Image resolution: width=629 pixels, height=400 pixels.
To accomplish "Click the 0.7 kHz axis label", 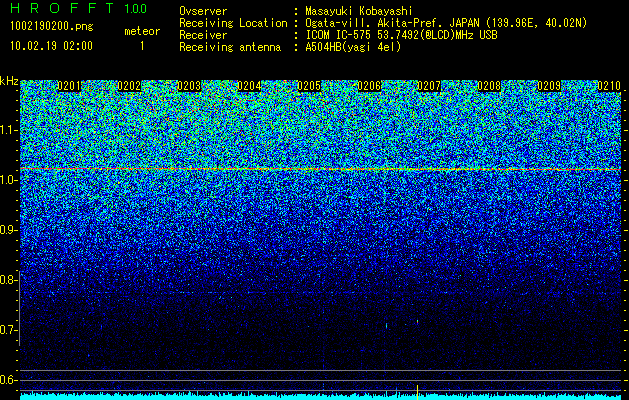I will point(8,330).
